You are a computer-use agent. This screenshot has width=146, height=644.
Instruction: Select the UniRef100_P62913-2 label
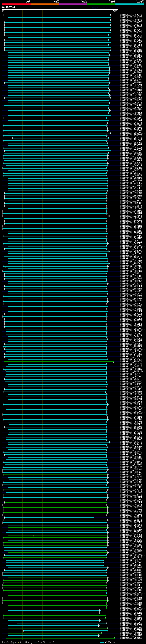pos(132,371)
